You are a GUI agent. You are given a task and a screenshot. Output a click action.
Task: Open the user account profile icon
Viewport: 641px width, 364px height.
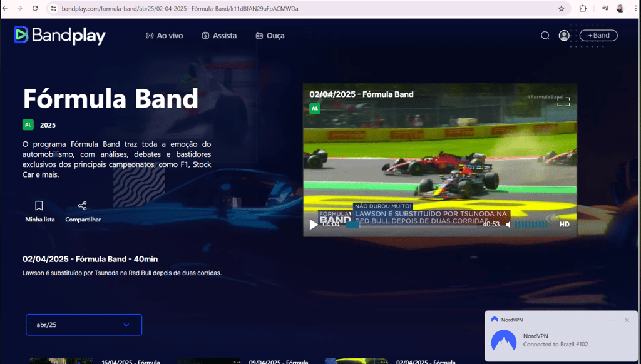tap(564, 36)
